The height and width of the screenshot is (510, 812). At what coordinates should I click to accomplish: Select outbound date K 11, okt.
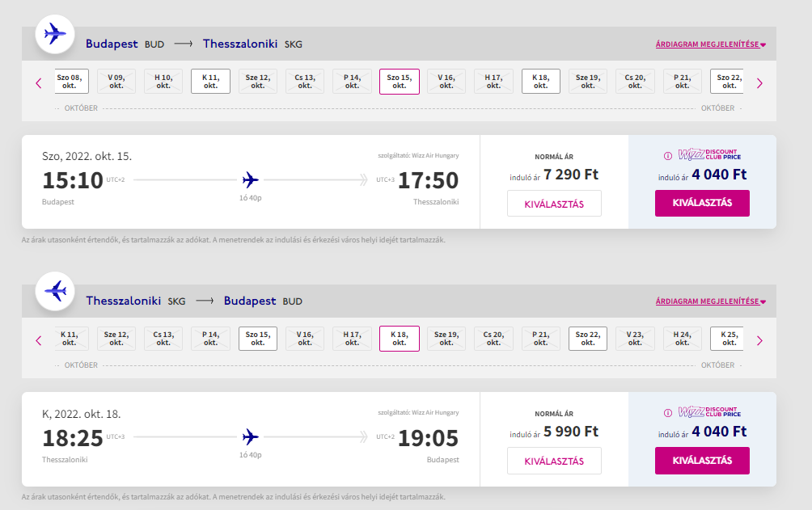(210, 82)
